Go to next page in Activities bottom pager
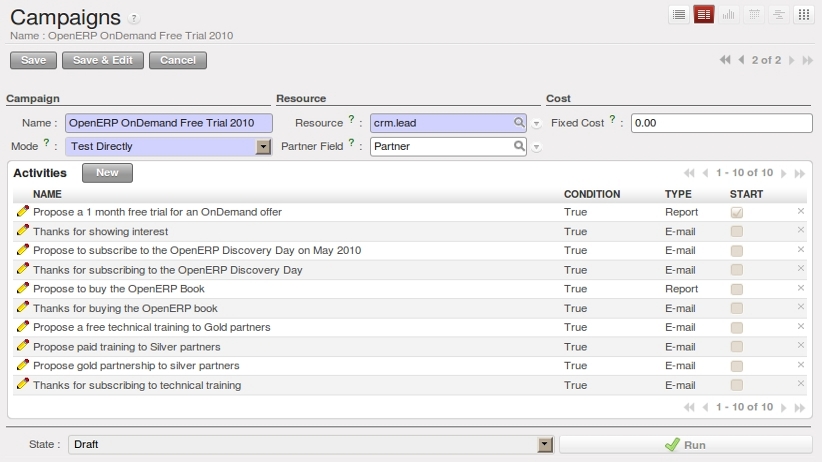This screenshot has width=822, height=462. pos(784,407)
